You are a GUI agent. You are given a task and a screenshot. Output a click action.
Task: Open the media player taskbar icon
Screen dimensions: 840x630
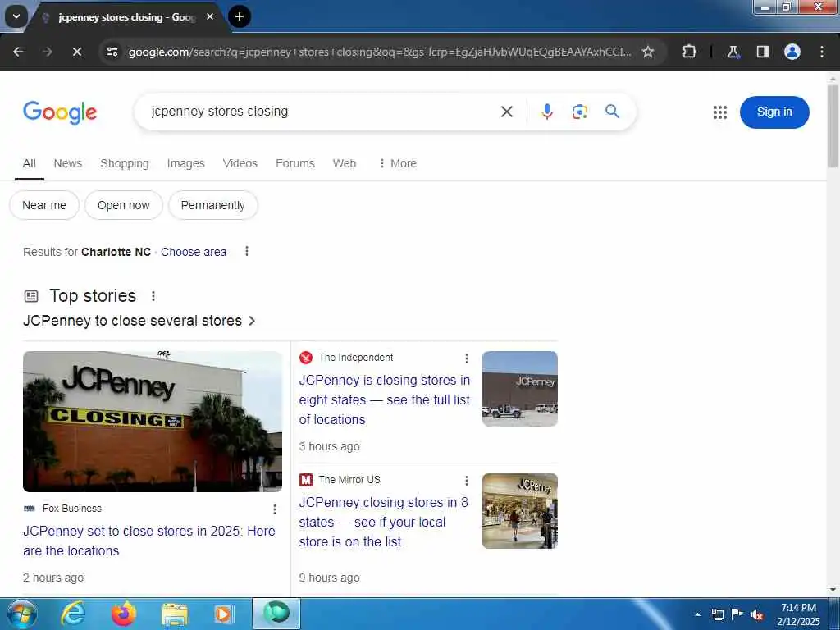tap(223, 614)
